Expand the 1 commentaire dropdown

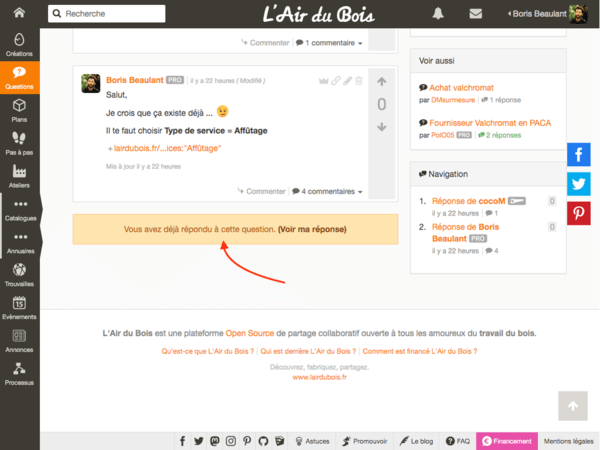(329, 43)
